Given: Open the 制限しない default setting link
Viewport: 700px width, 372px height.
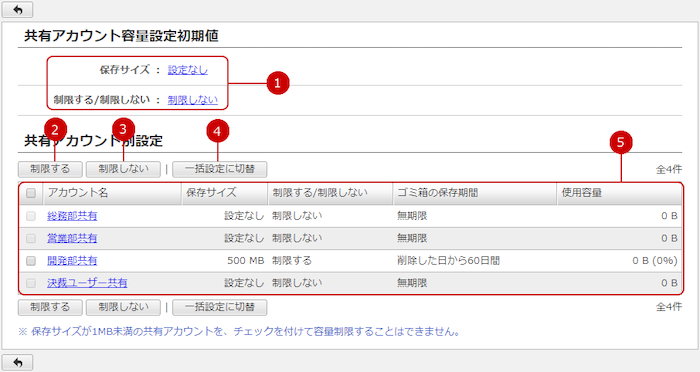Looking at the screenshot, I should pos(192,100).
